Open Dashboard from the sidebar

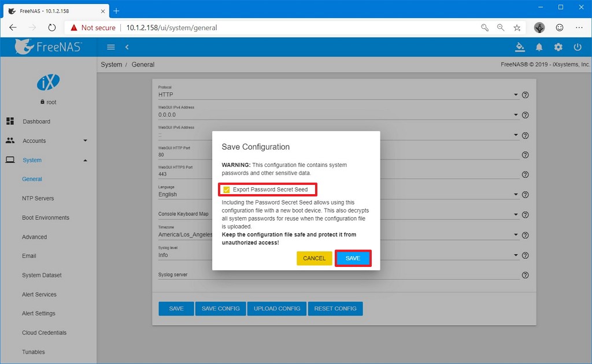tap(36, 121)
